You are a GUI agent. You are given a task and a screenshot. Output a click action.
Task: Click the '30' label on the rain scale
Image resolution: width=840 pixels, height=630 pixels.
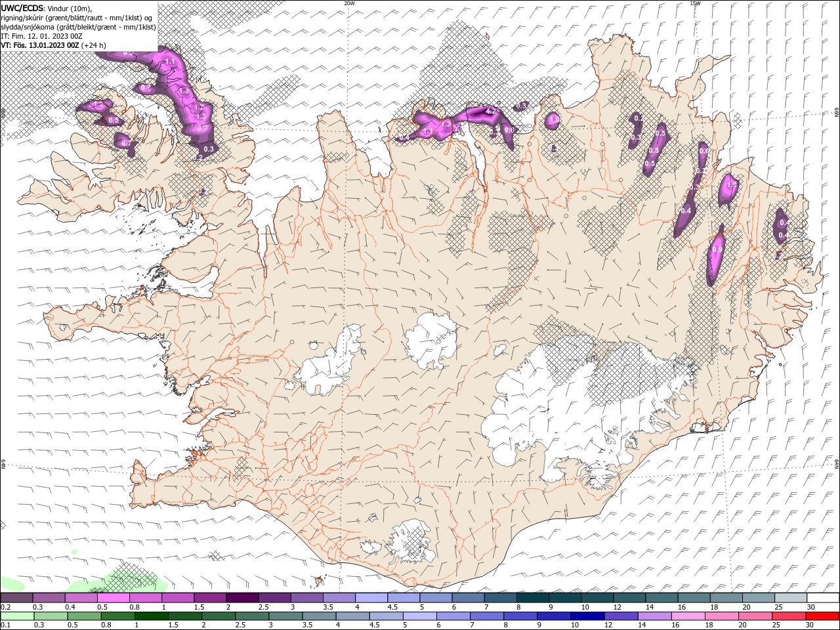(x=810, y=625)
